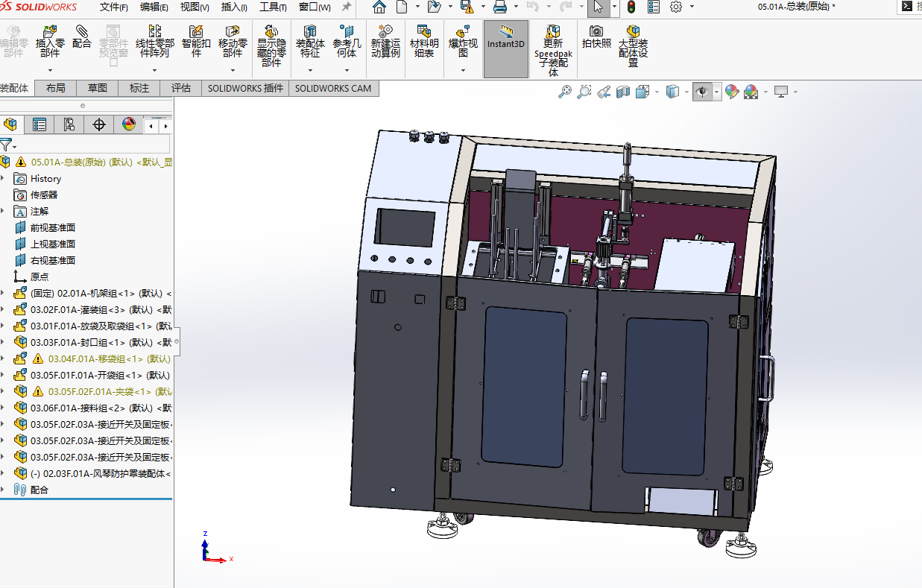
Task: Expand the 03.02F.01A-灌装组 subassembly node
Action: pyautogui.click(x=3, y=310)
